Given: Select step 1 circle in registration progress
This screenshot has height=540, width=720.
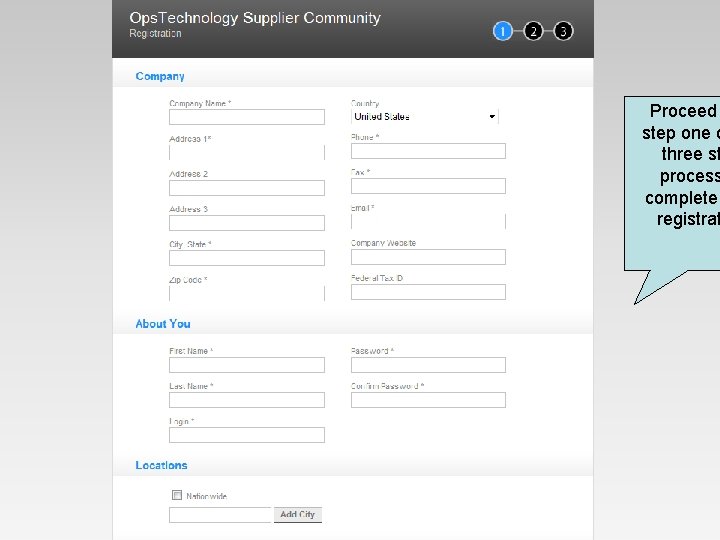Looking at the screenshot, I should [502, 31].
